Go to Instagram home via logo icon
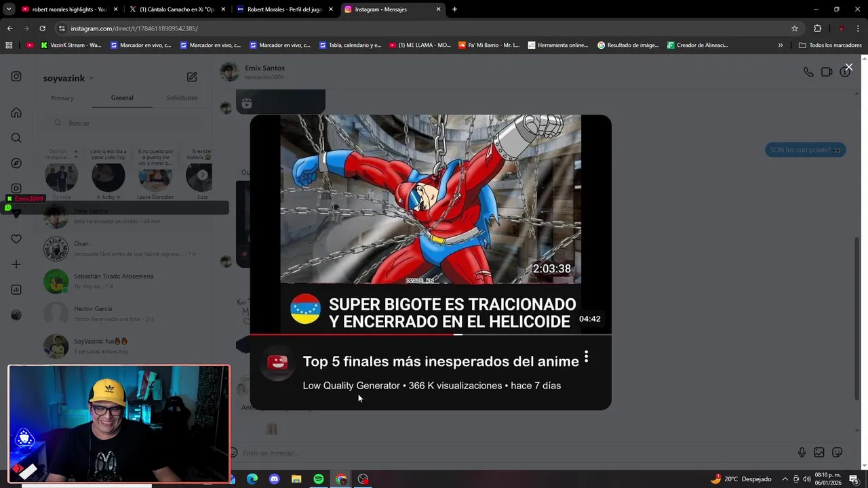This screenshot has width=868, height=488. 16,77
